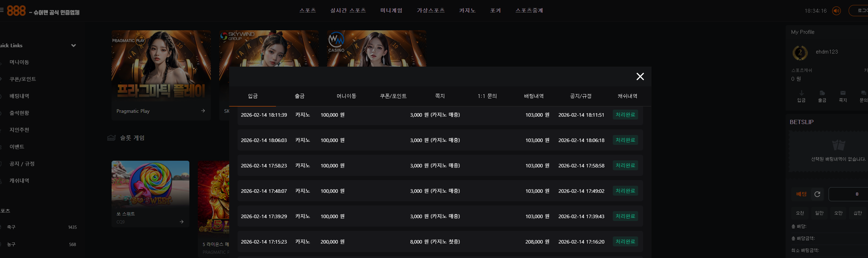The image size is (868, 258).
Task: Mute sound with the speaker icon
Action: tap(836, 11)
